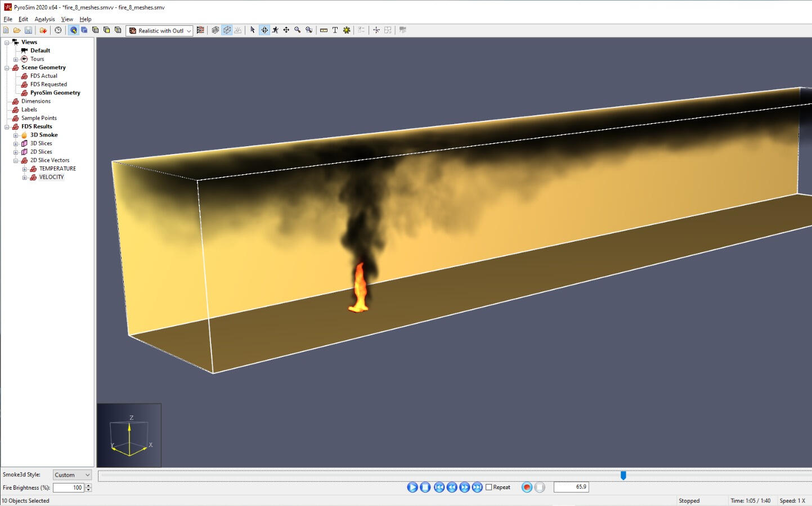Expand the TEMPERATURE slice vectors node
The height and width of the screenshot is (506, 812).
25,169
